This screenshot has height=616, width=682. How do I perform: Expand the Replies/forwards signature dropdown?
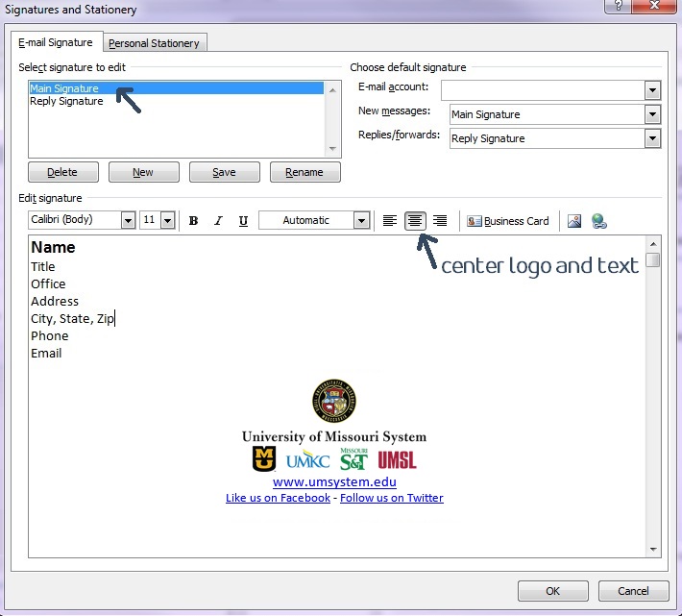pos(652,138)
